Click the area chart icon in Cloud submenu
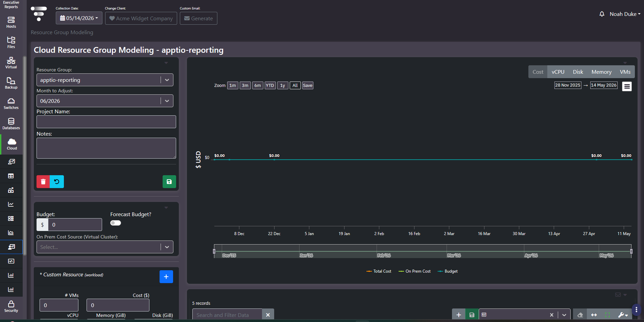The height and width of the screenshot is (322, 644). point(11,233)
